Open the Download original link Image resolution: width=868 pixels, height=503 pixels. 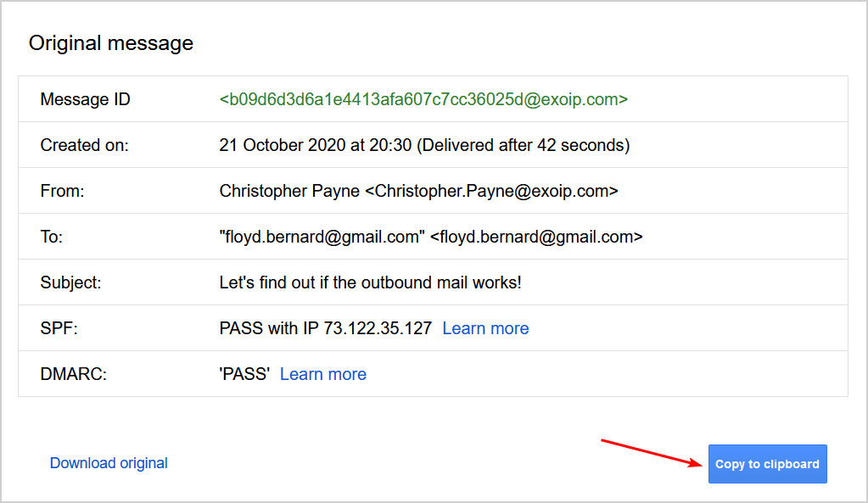point(109,463)
